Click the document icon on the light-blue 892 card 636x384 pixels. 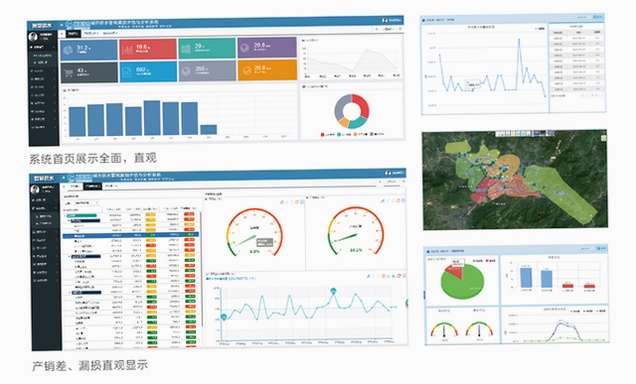coord(127,73)
